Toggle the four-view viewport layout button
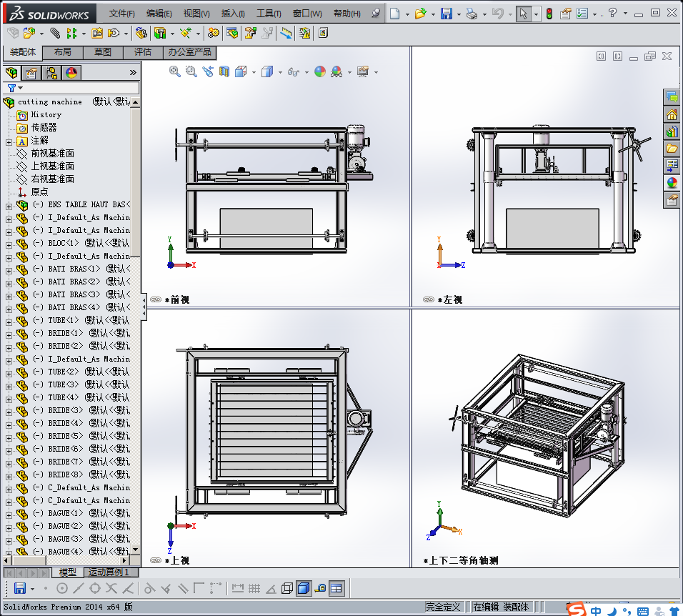683x616 pixels. click(336, 589)
